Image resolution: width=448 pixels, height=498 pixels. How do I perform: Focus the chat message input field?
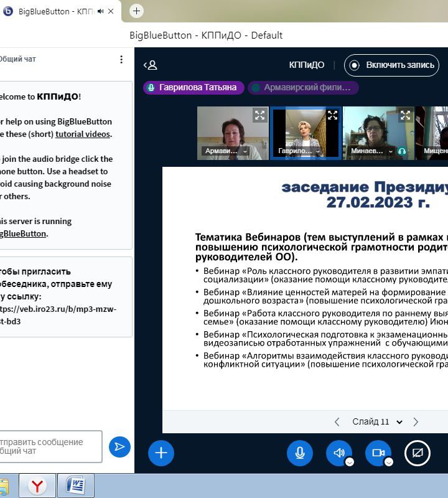click(51, 446)
